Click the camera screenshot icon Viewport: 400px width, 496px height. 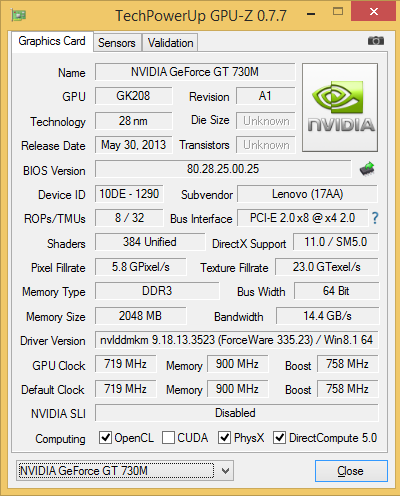tap(376, 41)
